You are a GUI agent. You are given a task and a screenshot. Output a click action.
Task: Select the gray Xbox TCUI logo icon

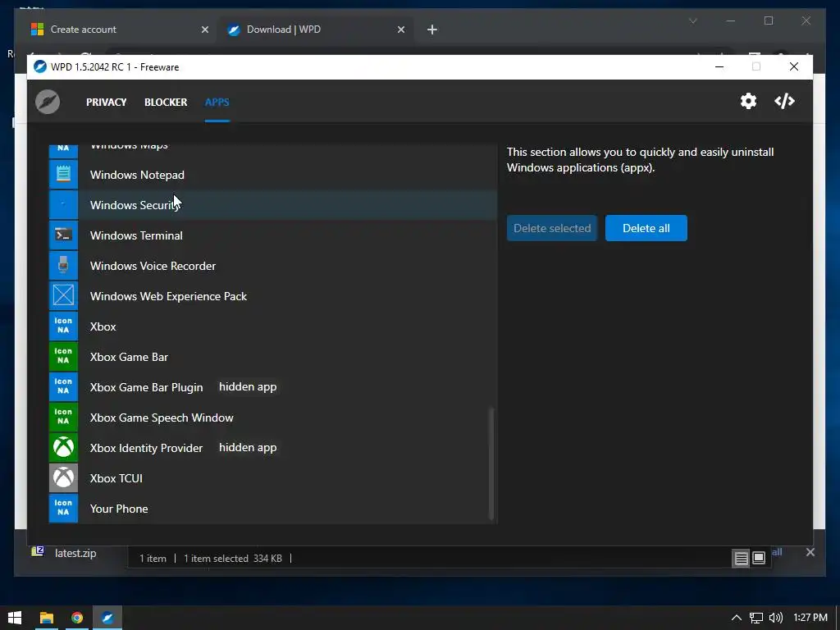tap(63, 478)
